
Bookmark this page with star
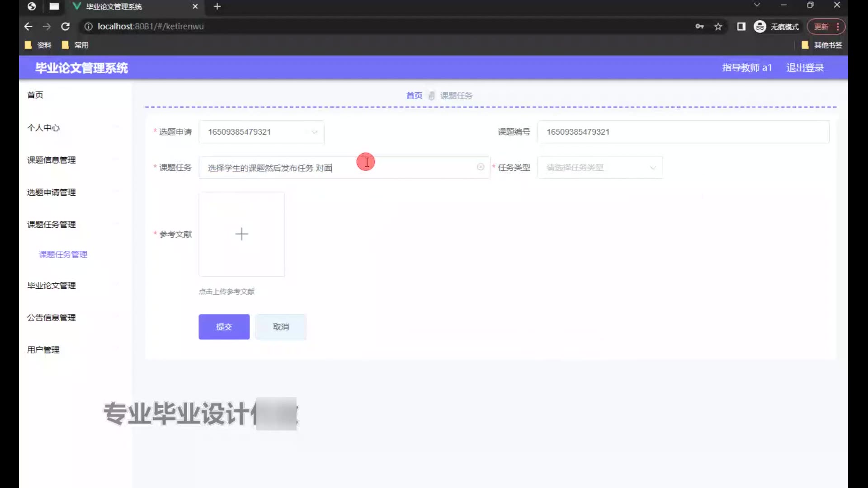(x=718, y=27)
